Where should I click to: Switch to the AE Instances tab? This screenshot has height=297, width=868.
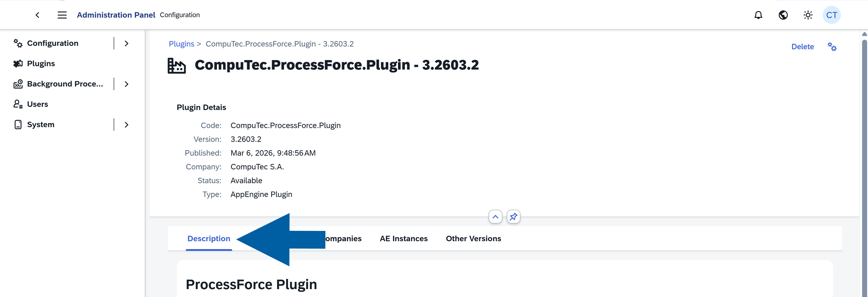click(404, 238)
